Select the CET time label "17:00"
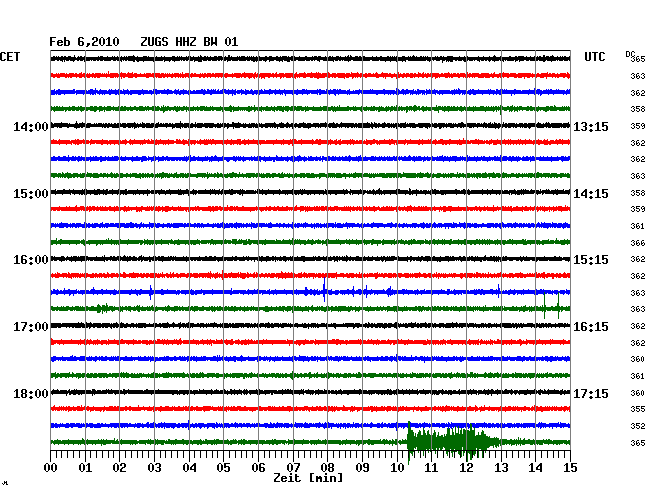The width and height of the screenshot is (650, 494). pos(31,327)
